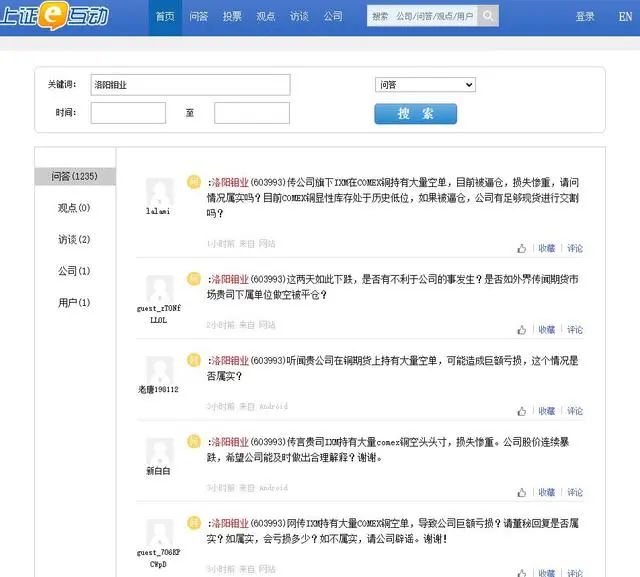This screenshot has height=577, width=640.
Task: Click username 老唐198112
Action: (x=158, y=390)
